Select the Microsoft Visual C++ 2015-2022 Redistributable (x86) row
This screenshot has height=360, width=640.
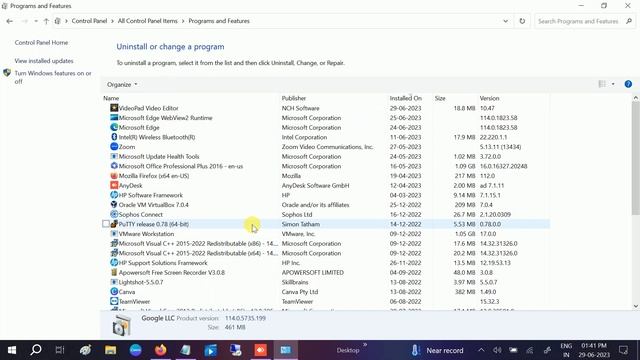[x=326, y=243]
